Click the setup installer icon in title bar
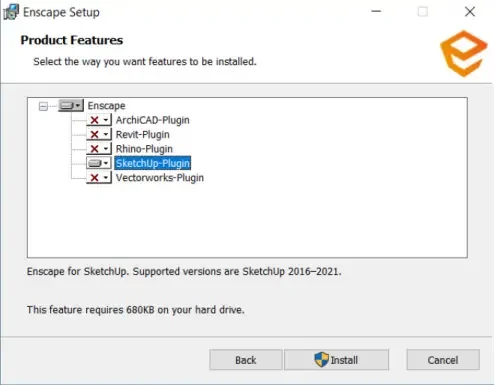 [x=11, y=12]
